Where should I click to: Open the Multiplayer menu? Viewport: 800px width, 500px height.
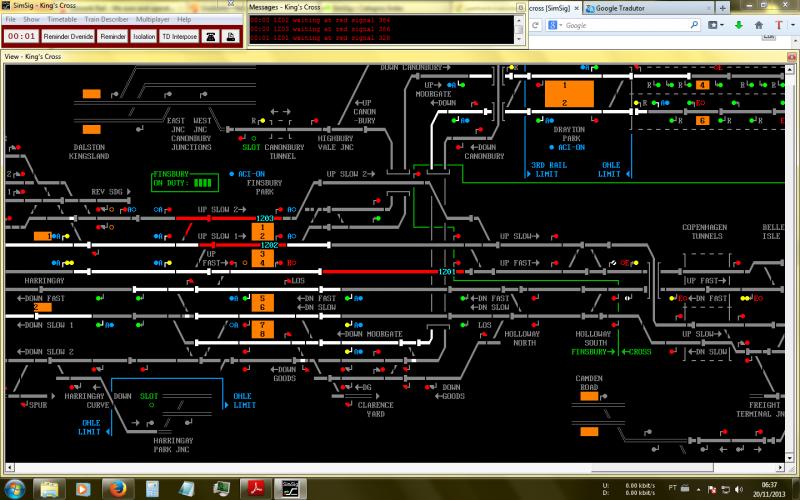(153, 19)
